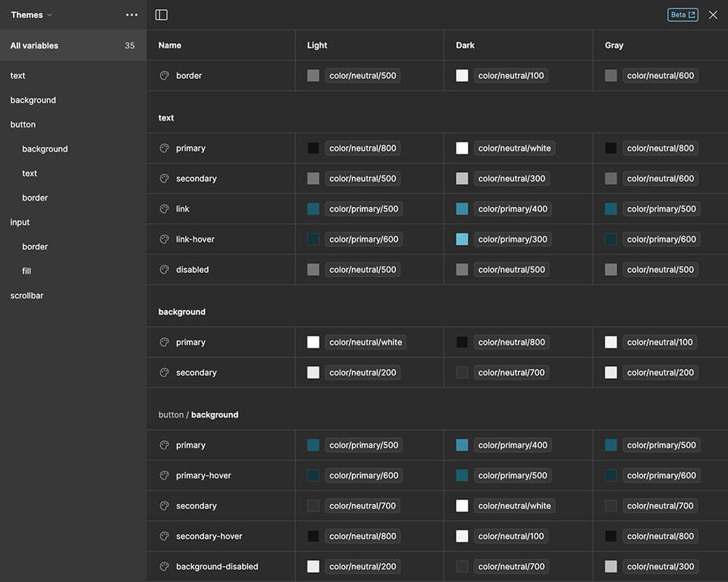The image size is (728, 582).
Task: Select border under input in the sidebar
Action: (x=35, y=246)
